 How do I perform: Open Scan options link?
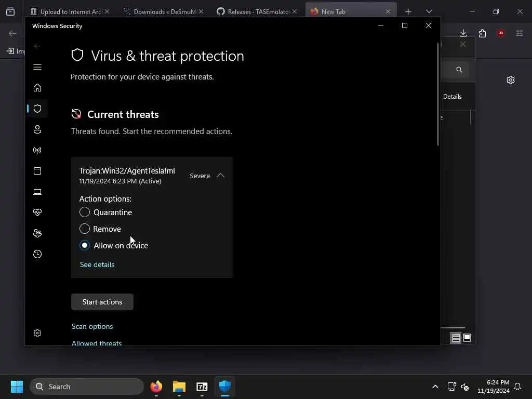[x=92, y=326]
